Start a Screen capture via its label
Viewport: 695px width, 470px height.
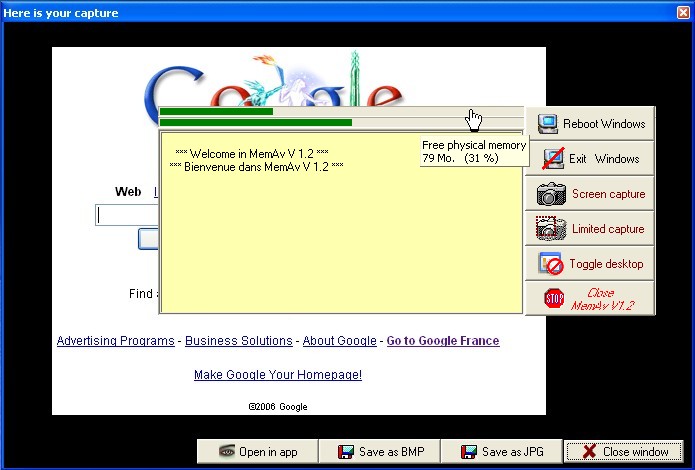[x=608, y=194]
